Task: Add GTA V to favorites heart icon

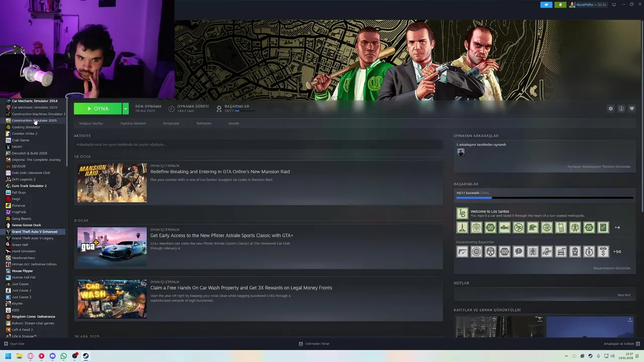Action: coord(632,109)
